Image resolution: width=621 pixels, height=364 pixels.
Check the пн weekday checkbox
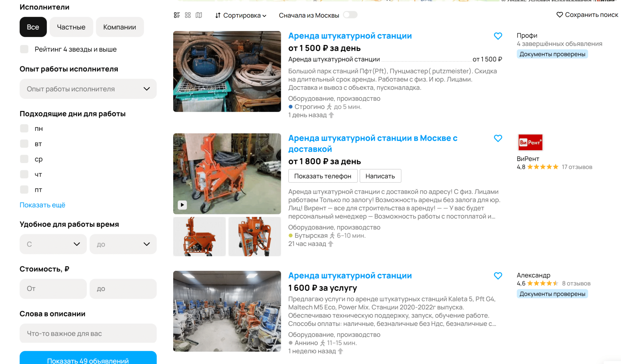click(24, 129)
